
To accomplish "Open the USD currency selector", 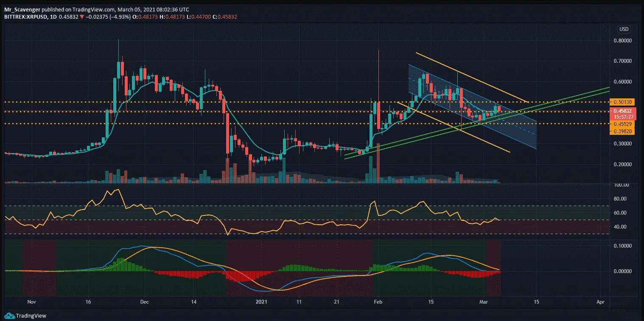I will pos(624,29).
